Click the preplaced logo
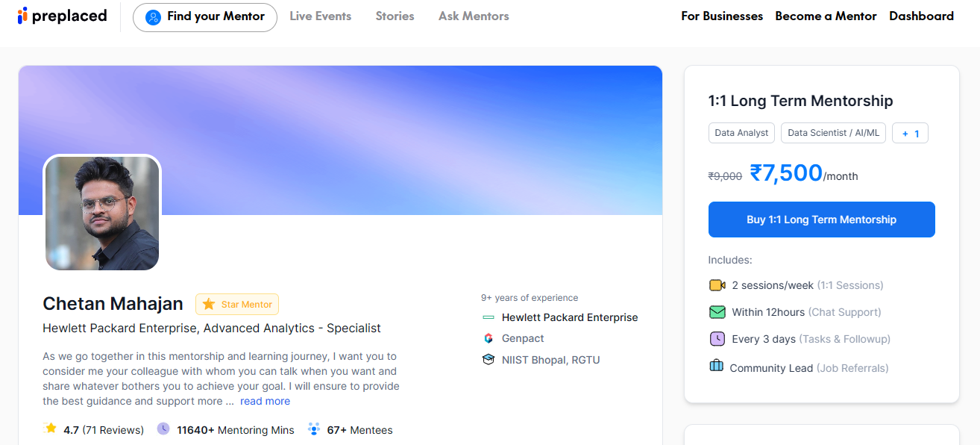980x445 pixels. (x=63, y=16)
